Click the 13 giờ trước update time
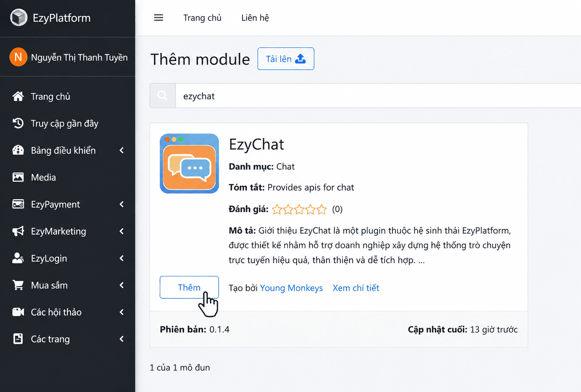Viewport: 581px width, 392px height. (x=494, y=330)
